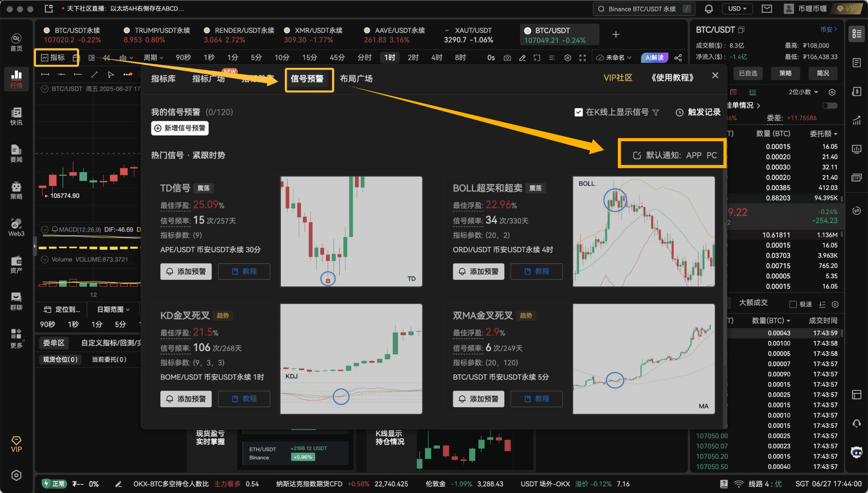Click the copy icon next to BTC/USDT title
The height and width of the screenshot is (493, 868).
pyautogui.click(x=741, y=30)
